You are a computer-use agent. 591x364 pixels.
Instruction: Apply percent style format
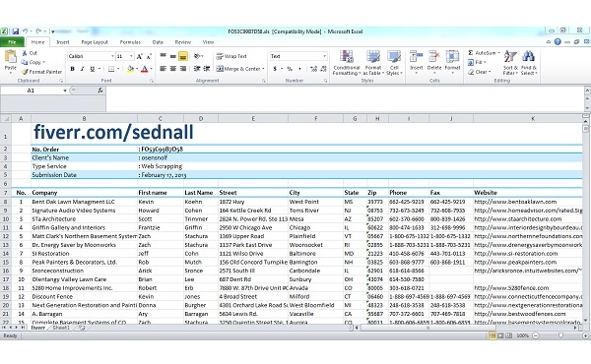(x=290, y=69)
